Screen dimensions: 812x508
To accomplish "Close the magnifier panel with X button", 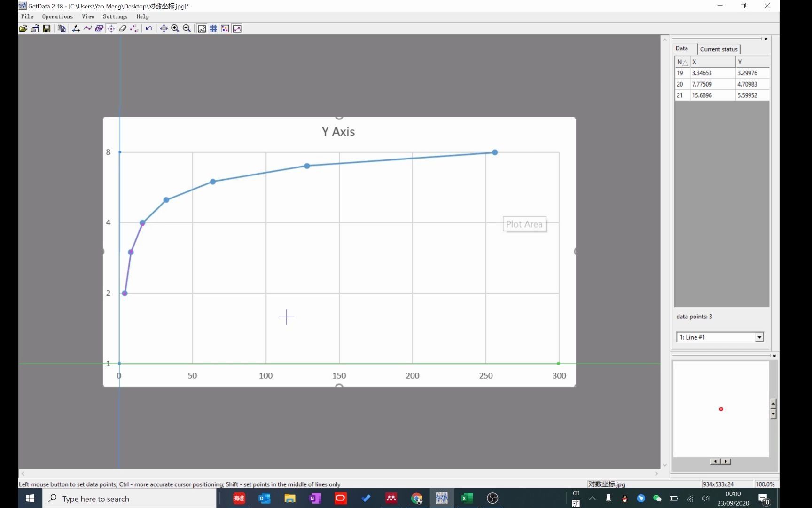I will pos(774,356).
